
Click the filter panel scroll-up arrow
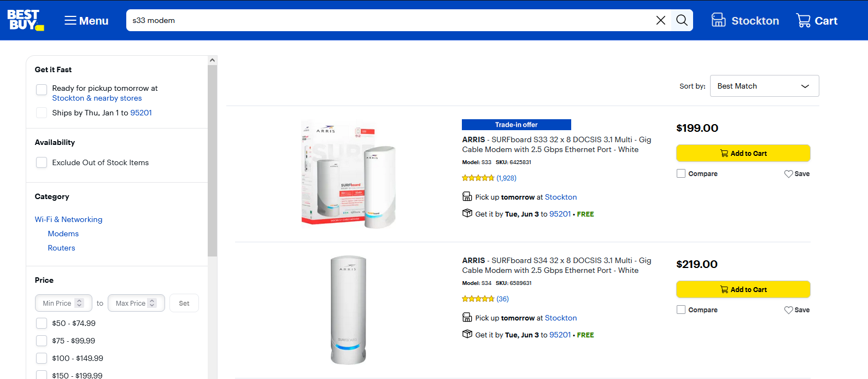[x=213, y=60]
